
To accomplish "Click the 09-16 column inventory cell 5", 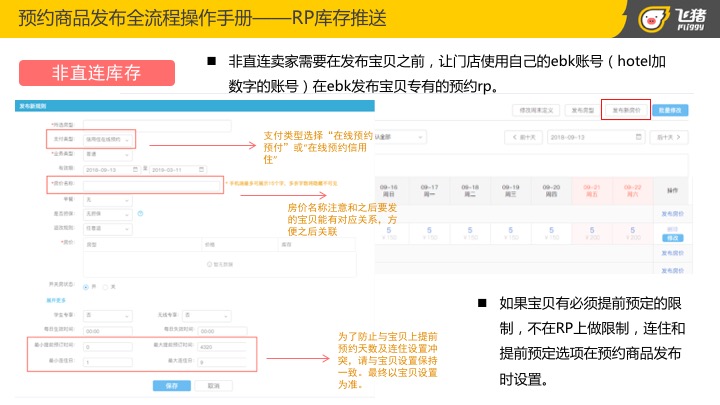I will pos(388,233).
